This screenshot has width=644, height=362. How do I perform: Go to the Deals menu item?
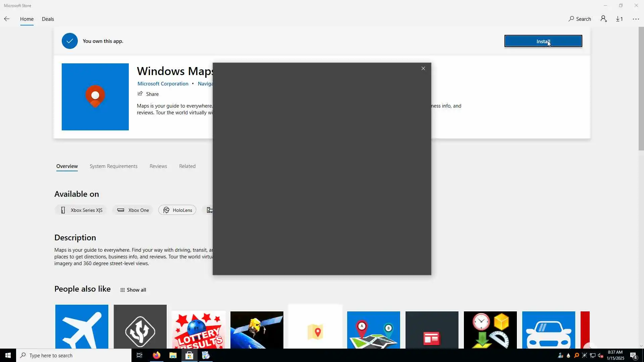(x=48, y=19)
